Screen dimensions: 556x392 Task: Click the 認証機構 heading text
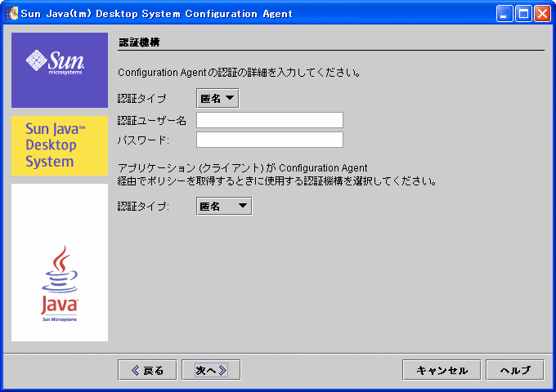[139, 42]
